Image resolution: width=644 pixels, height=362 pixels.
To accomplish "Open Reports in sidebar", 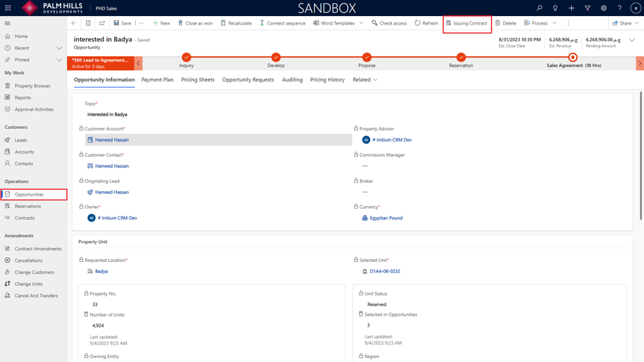I will click(22, 97).
